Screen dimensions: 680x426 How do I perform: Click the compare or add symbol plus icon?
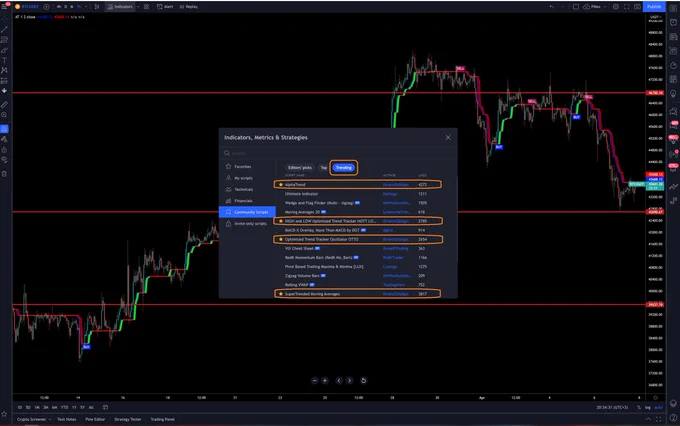pos(46,7)
